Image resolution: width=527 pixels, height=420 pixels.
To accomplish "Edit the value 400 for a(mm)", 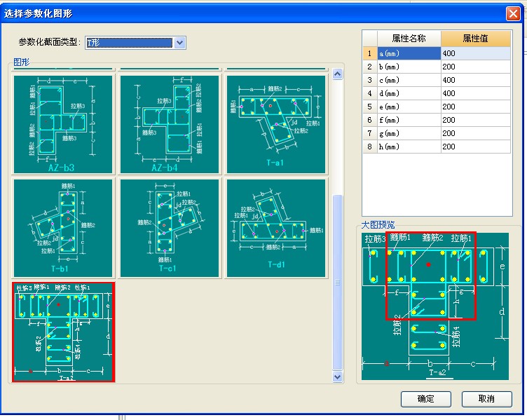I will 476,53.
